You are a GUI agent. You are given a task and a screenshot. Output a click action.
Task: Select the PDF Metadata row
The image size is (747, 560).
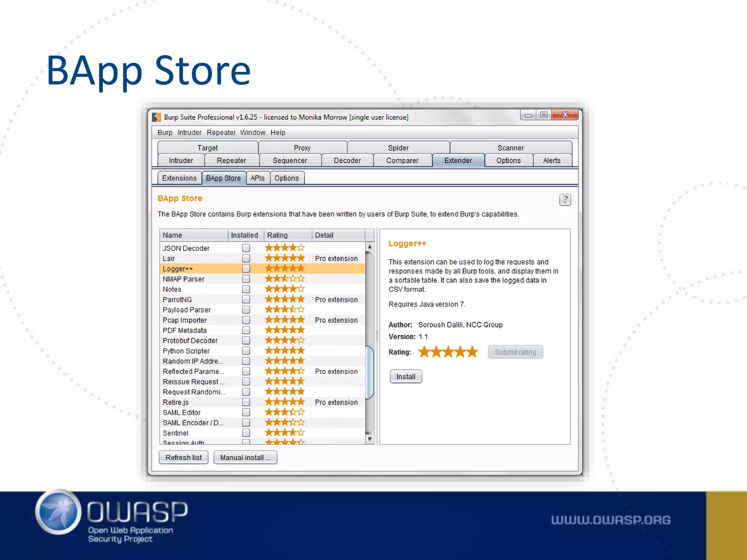[262, 330]
